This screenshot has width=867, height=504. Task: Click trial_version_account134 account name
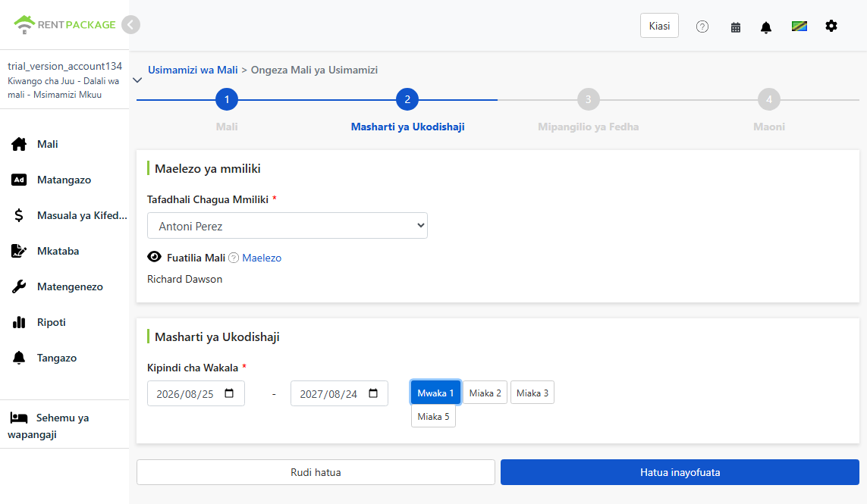pyautogui.click(x=64, y=67)
